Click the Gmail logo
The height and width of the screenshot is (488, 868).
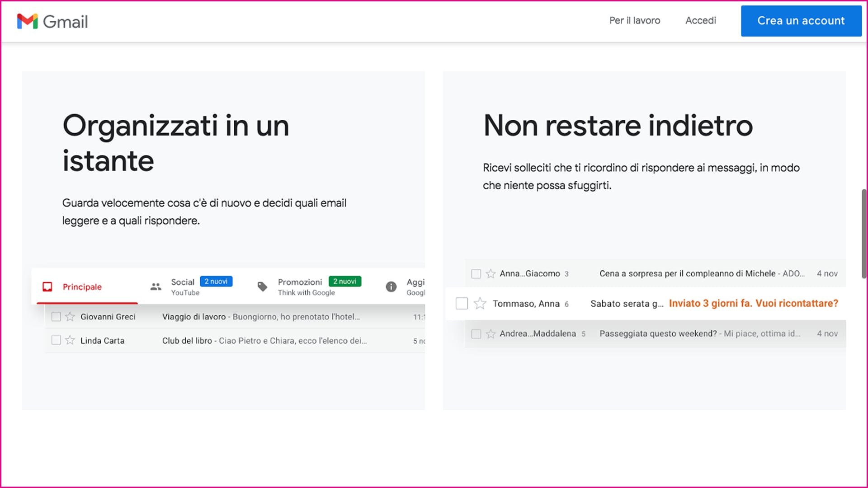pyautogui.click(x=52, y=21)
